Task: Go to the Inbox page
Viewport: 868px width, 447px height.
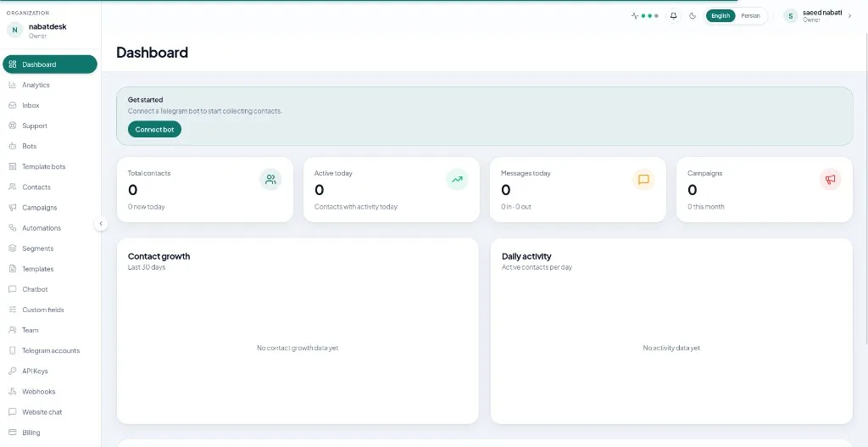Action: (x=50, y=105)
